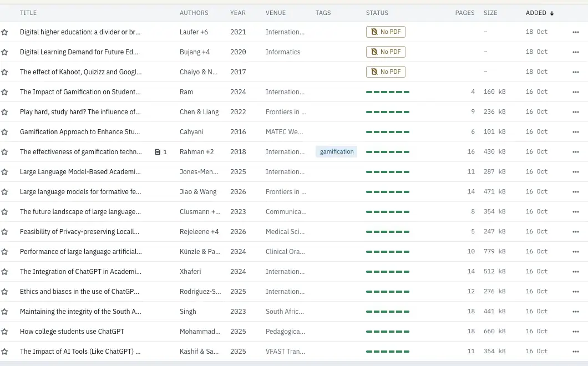Star 'The effectiveness of gamification techn' paper

pos(4,152)
